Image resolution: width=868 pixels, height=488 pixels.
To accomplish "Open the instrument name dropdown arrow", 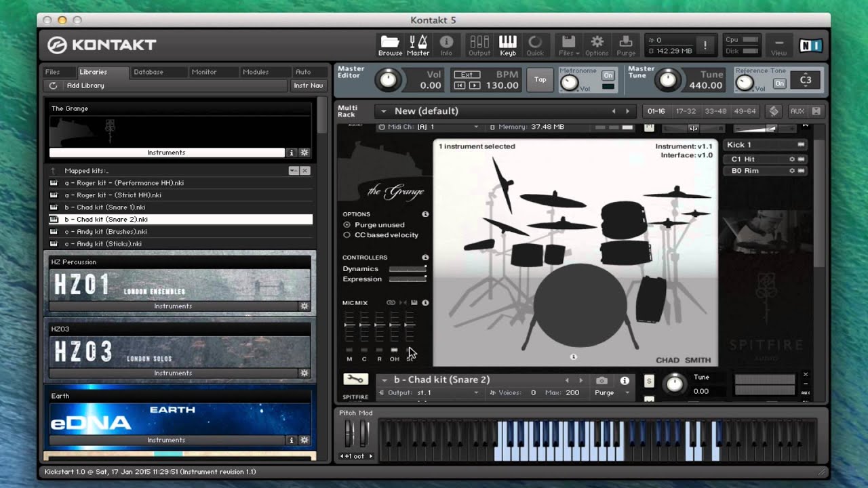I will point(384,380).
